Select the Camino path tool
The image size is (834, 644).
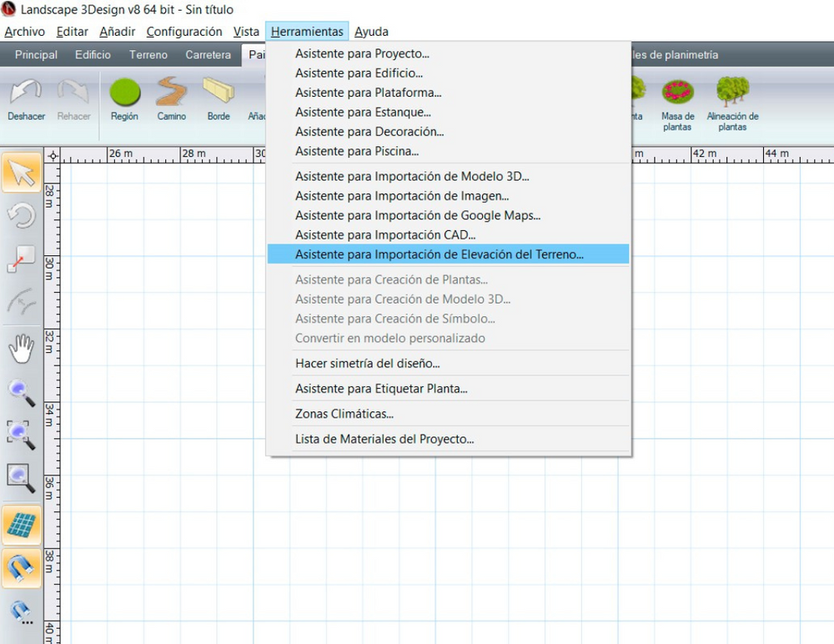click(172, 93)
